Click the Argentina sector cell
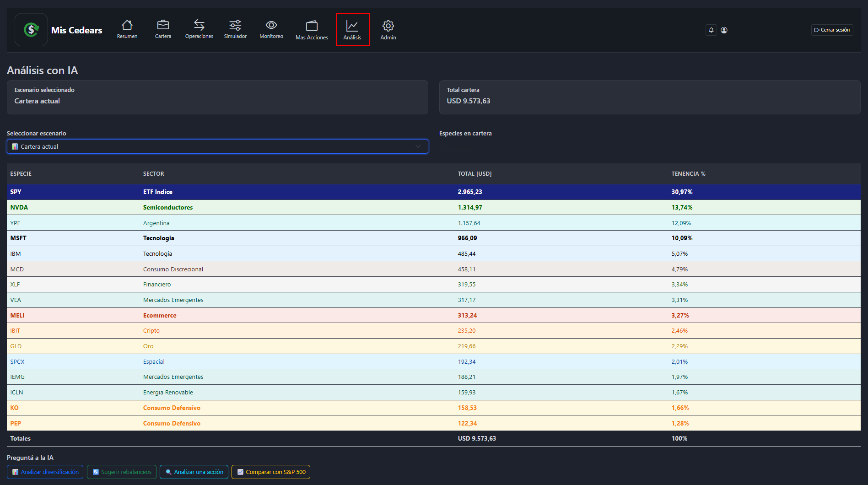868x485 pixels. (x=156, y=223)
